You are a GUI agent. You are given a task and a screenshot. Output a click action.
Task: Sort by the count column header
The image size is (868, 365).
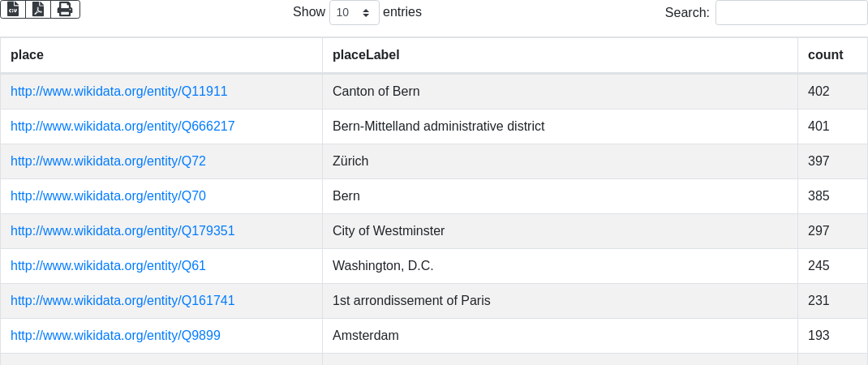point(825,55)
